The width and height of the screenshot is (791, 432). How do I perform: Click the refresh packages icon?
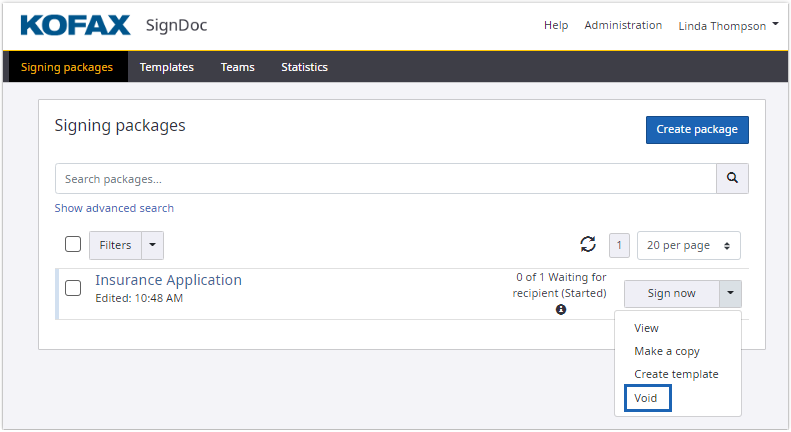coord(588,245)
